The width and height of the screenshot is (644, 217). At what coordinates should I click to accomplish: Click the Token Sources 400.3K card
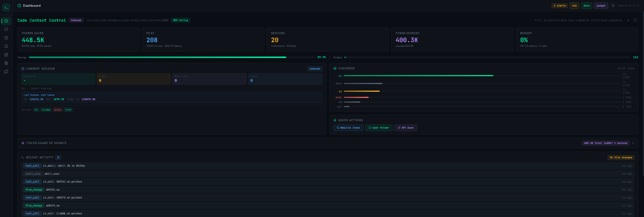452,40
